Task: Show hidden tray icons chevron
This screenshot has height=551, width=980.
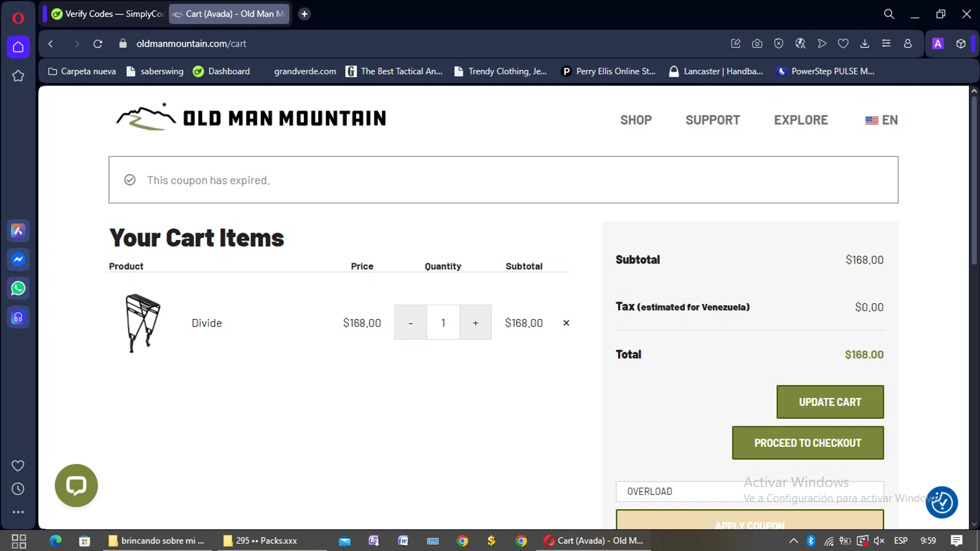Action: pyautogui.click(x=793, y=541)
